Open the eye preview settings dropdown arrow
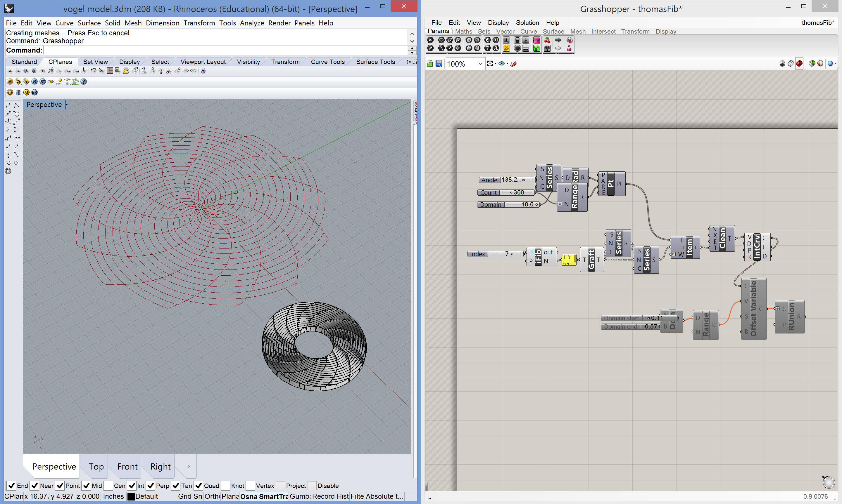The height and width of the screenshot is (504, 842). coord(508,64)
